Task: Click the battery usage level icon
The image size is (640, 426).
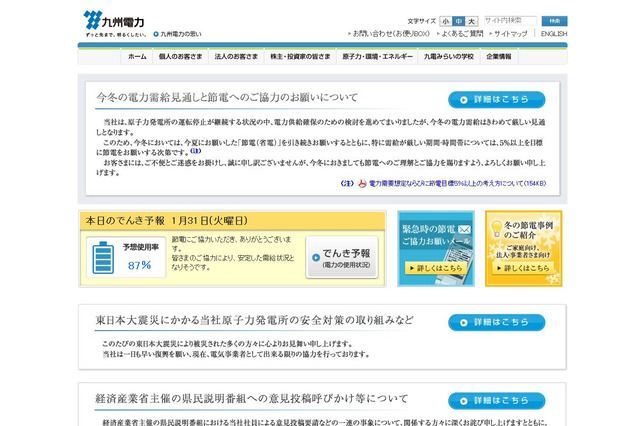Action: [x=103, y=257]
